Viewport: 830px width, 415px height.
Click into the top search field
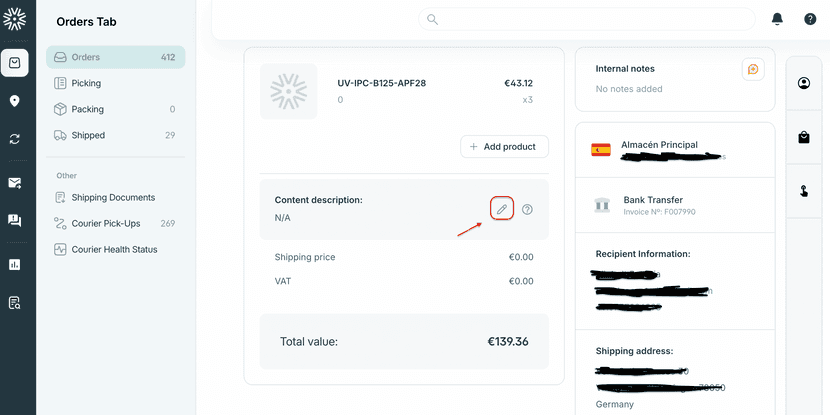[x=590, y=19]
